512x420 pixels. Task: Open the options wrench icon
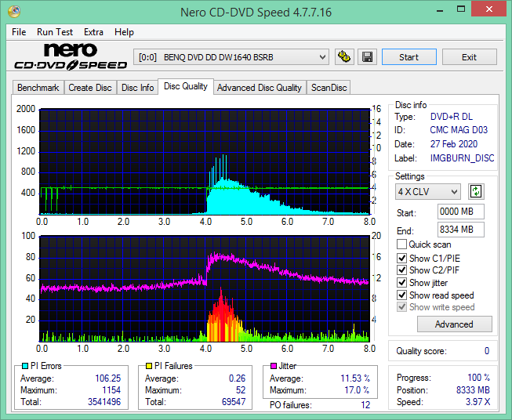344,57
